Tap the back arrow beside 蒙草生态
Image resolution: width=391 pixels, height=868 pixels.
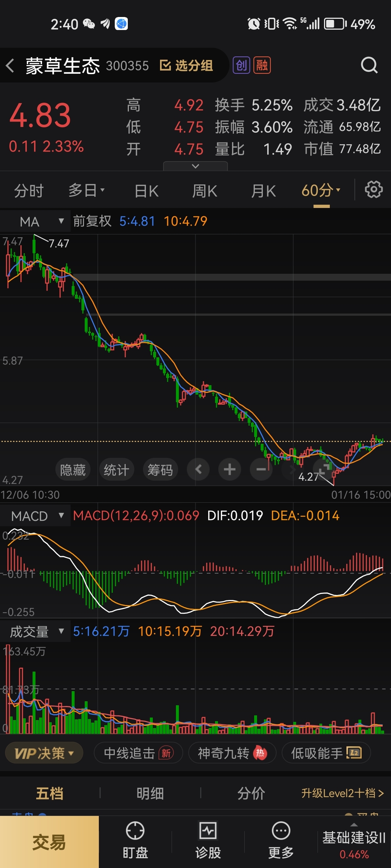point(10,66)
